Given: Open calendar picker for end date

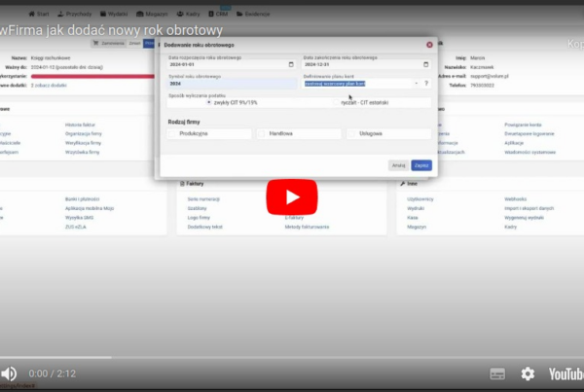Looking at the screenshot, I should [x=424, y=65].
